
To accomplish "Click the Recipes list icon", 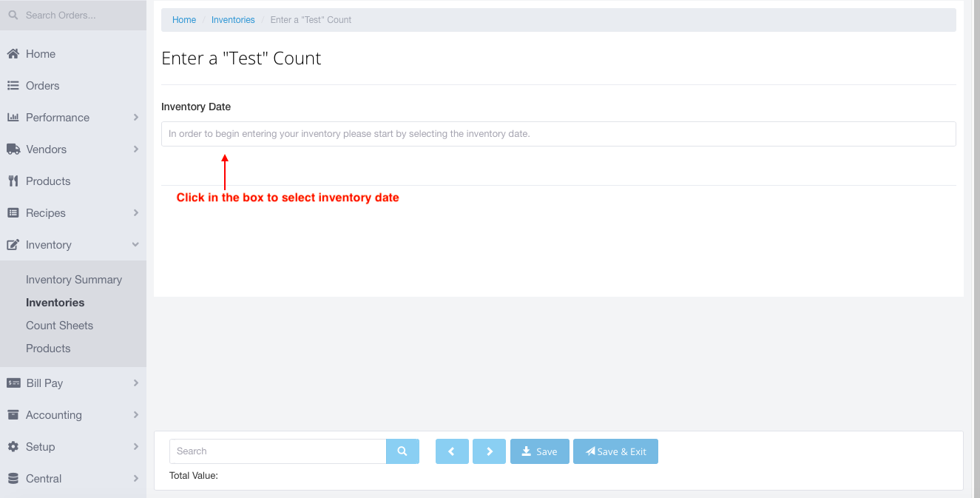I will (13, 213).
